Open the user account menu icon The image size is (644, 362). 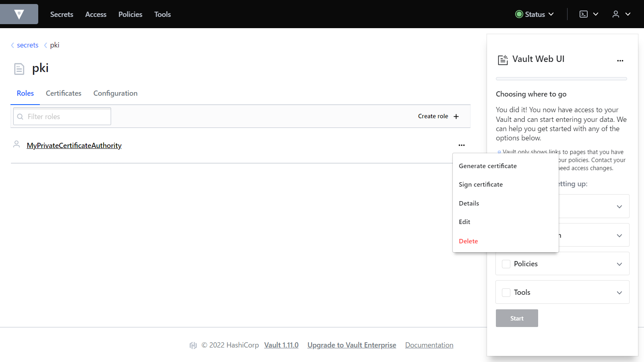click(x=615, y=14)
